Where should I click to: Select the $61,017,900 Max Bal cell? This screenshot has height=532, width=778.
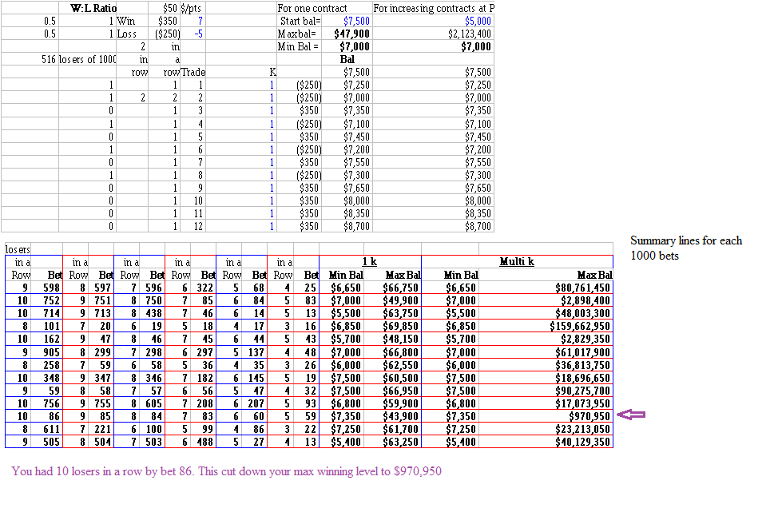(x=546, y=352)
